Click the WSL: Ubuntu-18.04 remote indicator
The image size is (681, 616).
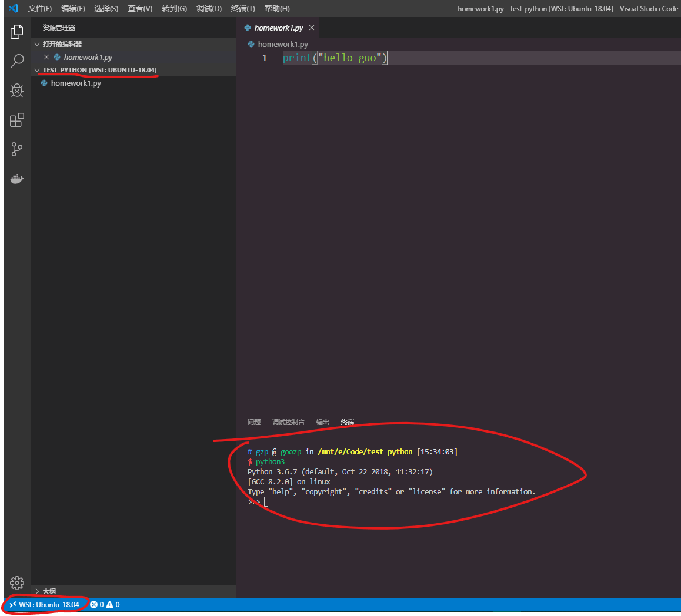(45, 605)
